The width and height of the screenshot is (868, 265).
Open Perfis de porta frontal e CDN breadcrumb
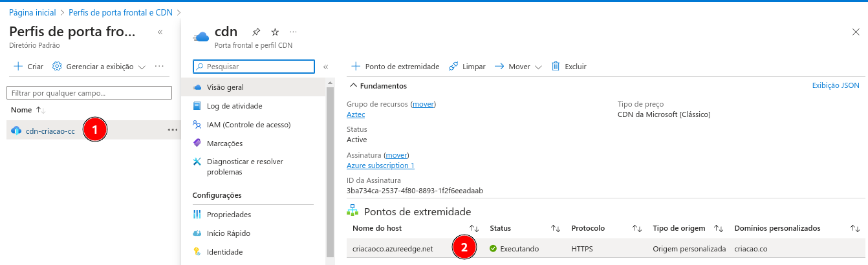coord(120,12)
